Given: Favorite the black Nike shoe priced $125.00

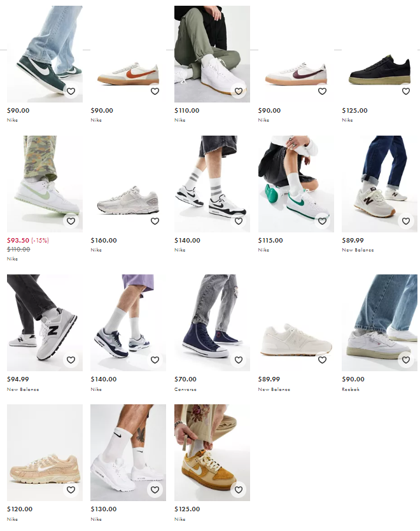Looking at the screenshot, I should [x=406, y=91].
